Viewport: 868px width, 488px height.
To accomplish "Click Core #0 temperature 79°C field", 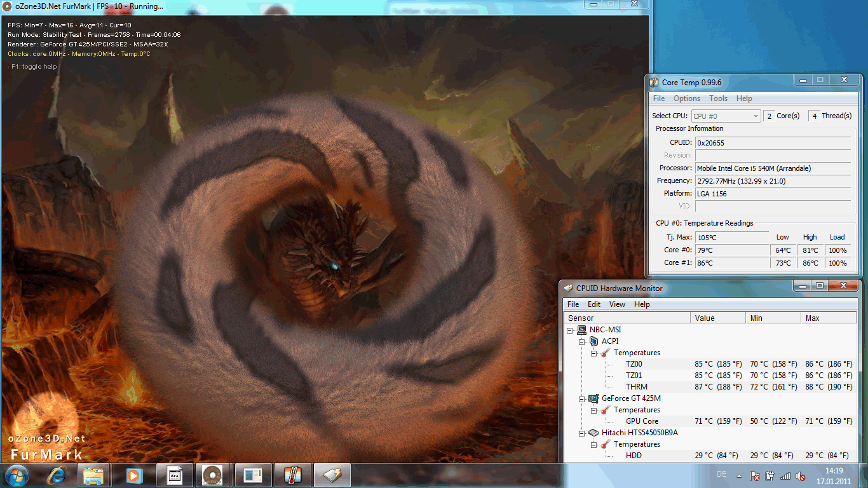I will (x=732, y=250).
